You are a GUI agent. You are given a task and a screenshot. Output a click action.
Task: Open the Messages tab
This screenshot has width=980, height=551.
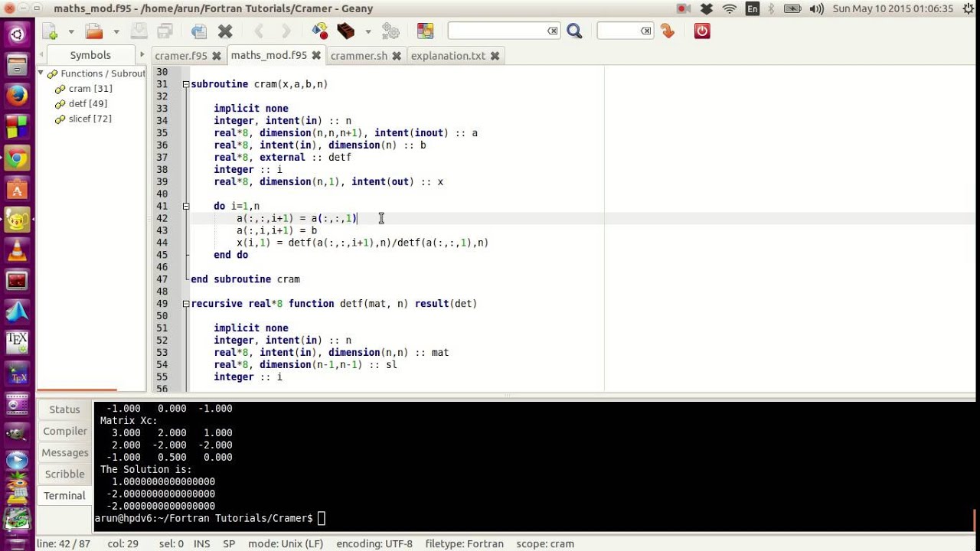pyautogui.click(x=64, y=452)
